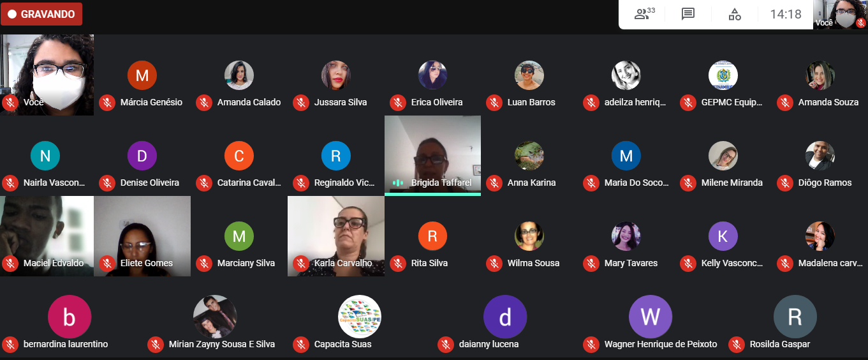
Task: Click the GRAVANDO recording indicator
Action: point(41,14)
